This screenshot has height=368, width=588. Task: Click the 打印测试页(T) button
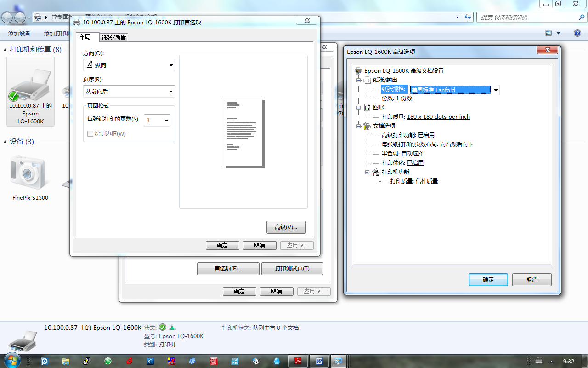pos(292,269)
